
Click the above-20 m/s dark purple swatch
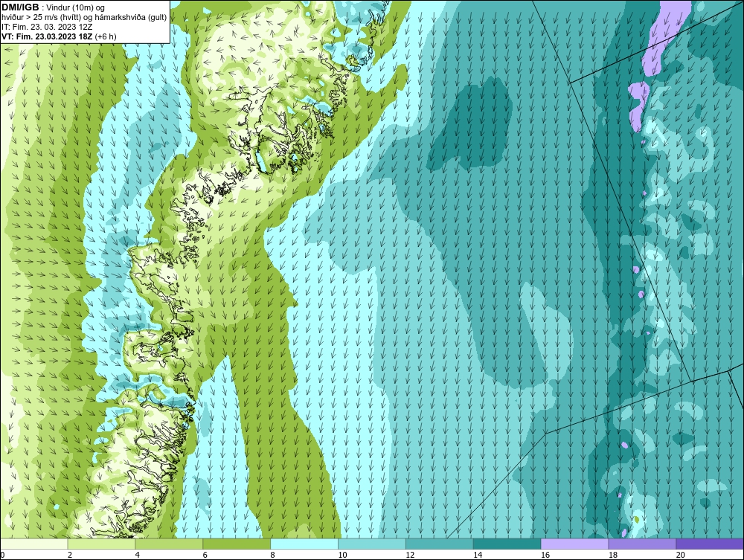(x=710, y=544)
